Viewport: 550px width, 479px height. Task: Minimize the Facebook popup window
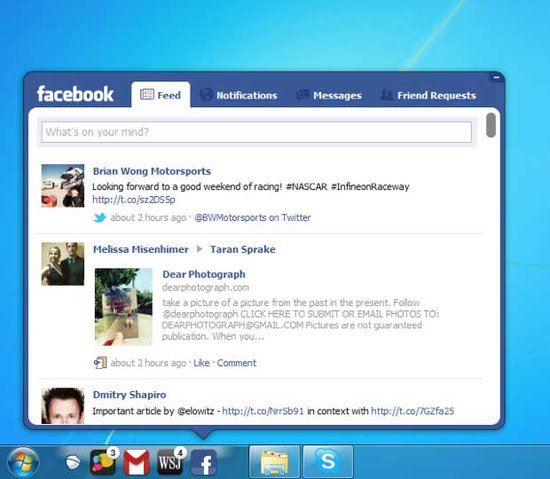click(x=496, y=77)
